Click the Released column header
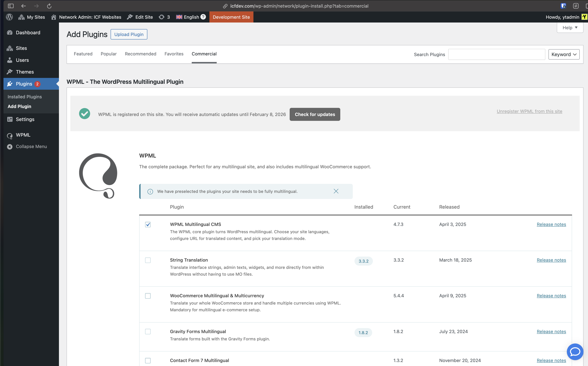Screen dimensions: 588x366 [x=449, y=207]
